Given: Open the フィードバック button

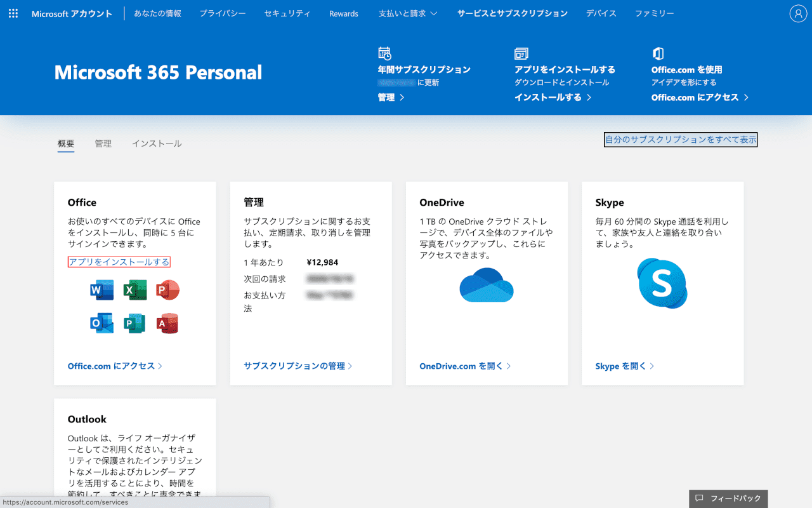Looking at the screenshot, I should 729,498.
